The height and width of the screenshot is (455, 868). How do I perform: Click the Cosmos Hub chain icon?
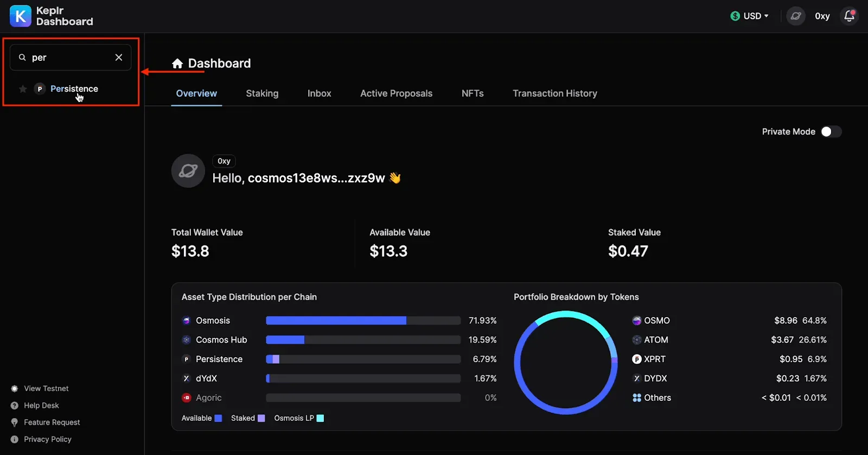coord(186,340)
